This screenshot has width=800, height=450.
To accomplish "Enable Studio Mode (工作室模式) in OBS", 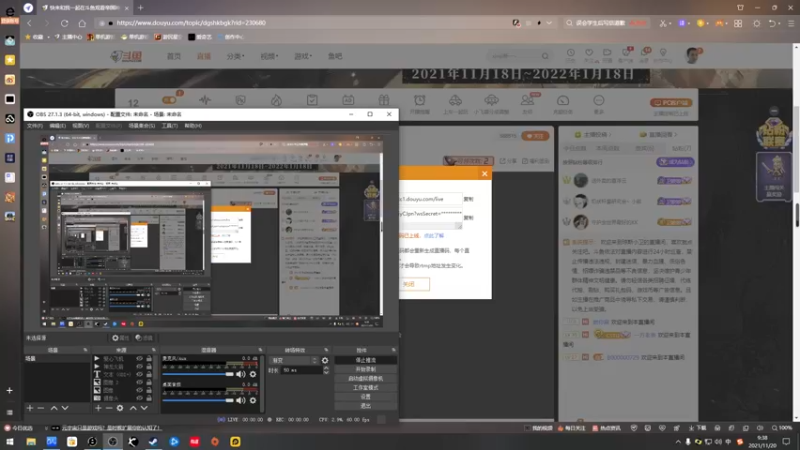I will pos(365,388).
